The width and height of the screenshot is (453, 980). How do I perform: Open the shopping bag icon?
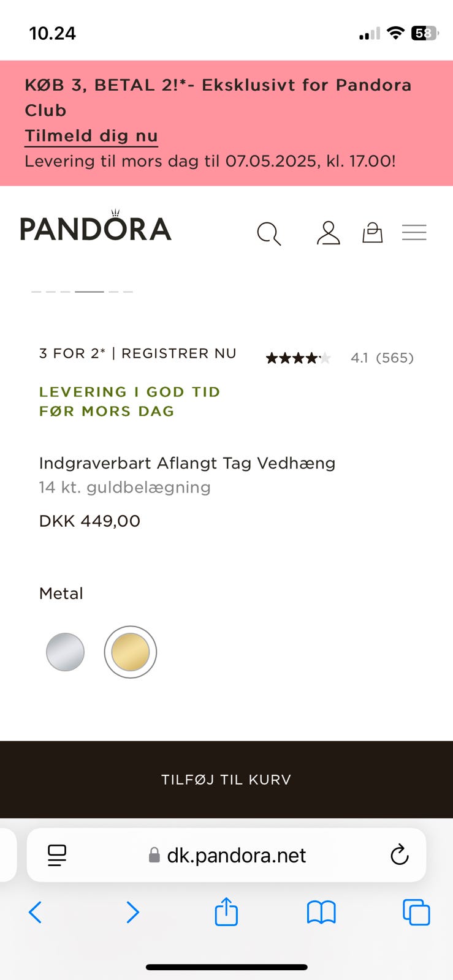click(372, 232)
